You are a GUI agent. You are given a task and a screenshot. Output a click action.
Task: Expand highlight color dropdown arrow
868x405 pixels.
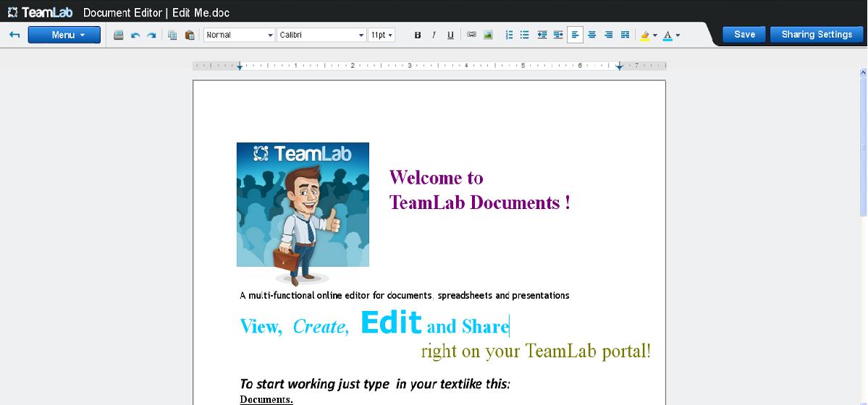[x=655, y=35]
